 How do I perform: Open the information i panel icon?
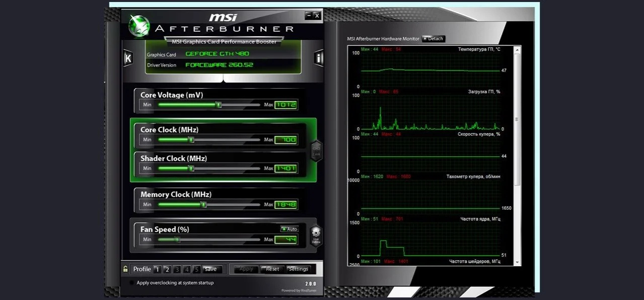tap(319, 58)
